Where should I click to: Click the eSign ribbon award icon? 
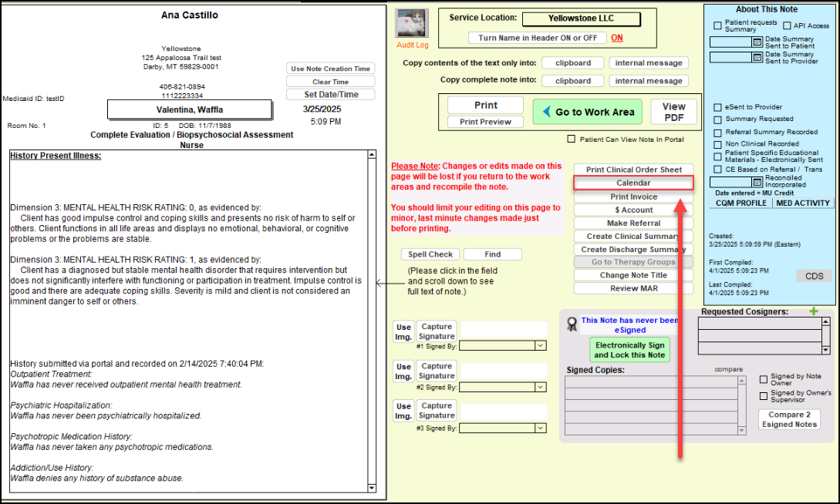[x=572, y=324]
